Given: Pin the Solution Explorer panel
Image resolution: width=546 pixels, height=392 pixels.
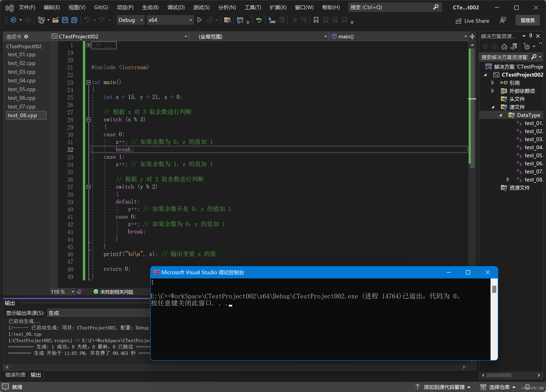Looking at the screenshot, I should 530,36.
